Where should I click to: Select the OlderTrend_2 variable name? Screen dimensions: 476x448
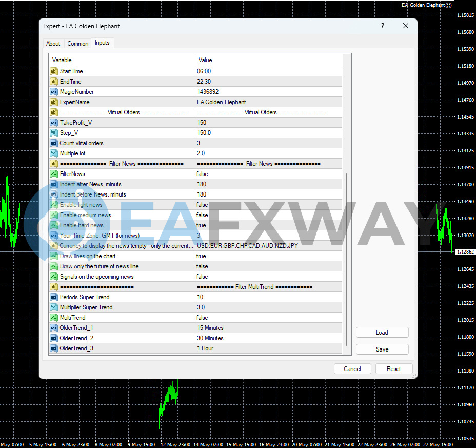(x=76, y=338)
